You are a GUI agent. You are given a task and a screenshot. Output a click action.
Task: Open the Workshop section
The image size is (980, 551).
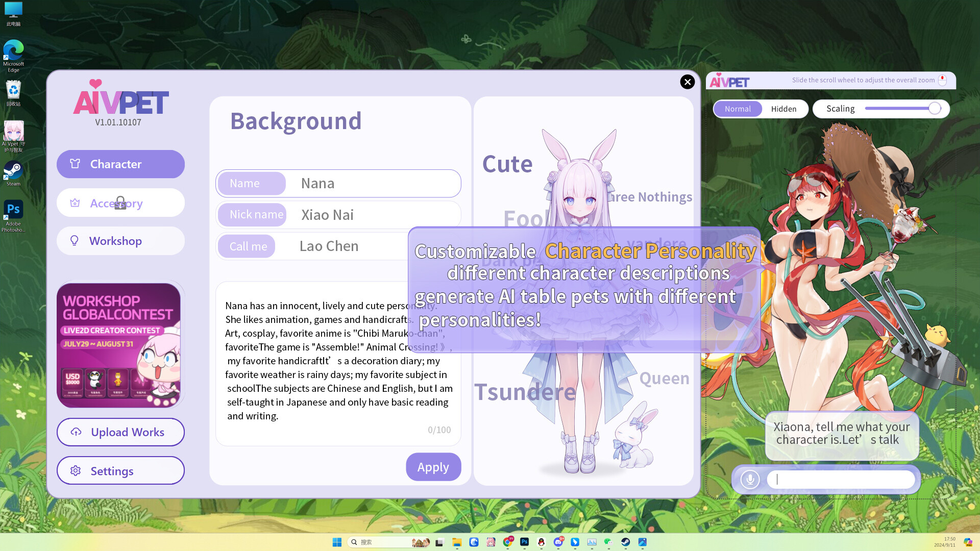click(x=120, y=240)
